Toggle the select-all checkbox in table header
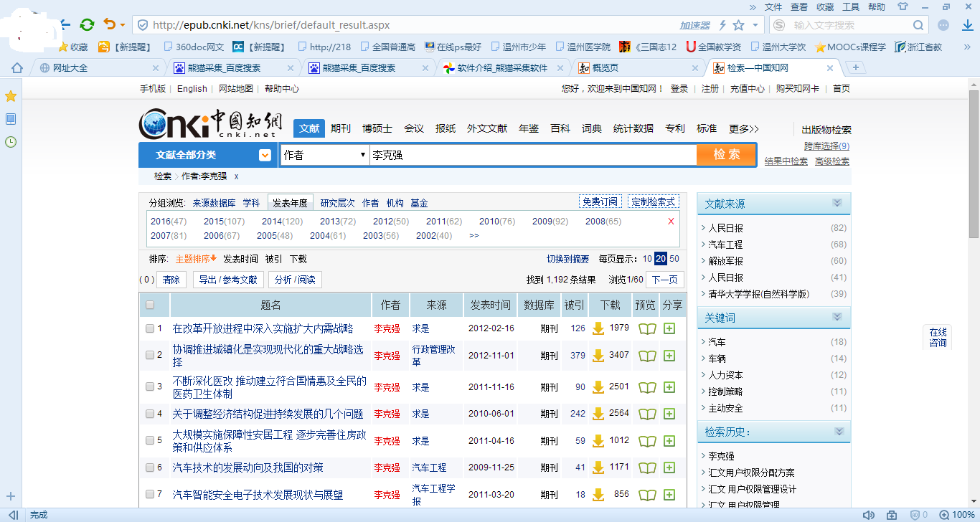 click(150, 305)
